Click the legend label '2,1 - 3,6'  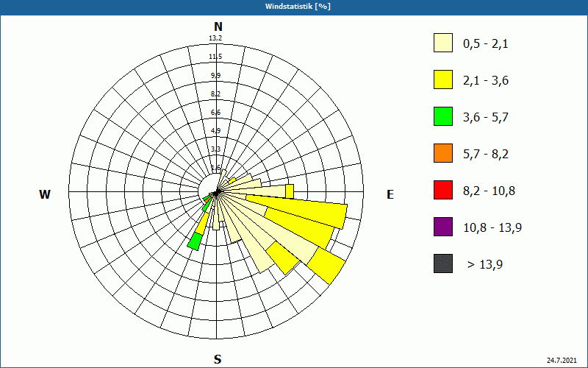click(486, 81)
